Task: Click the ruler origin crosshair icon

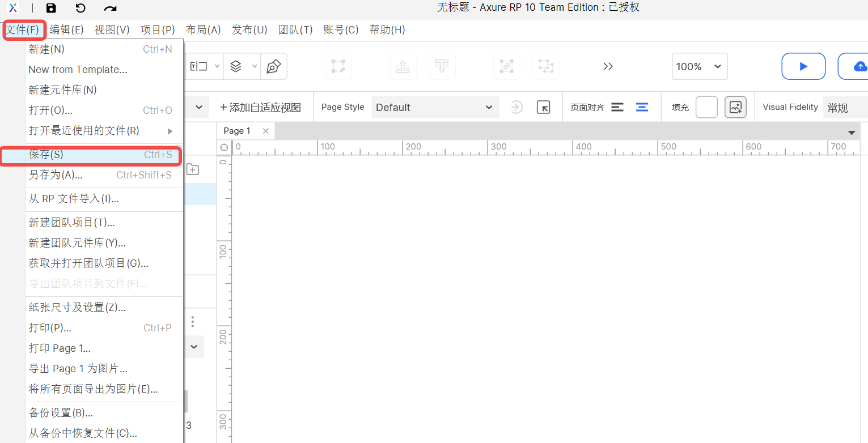Action: click(x=225, y=147)
